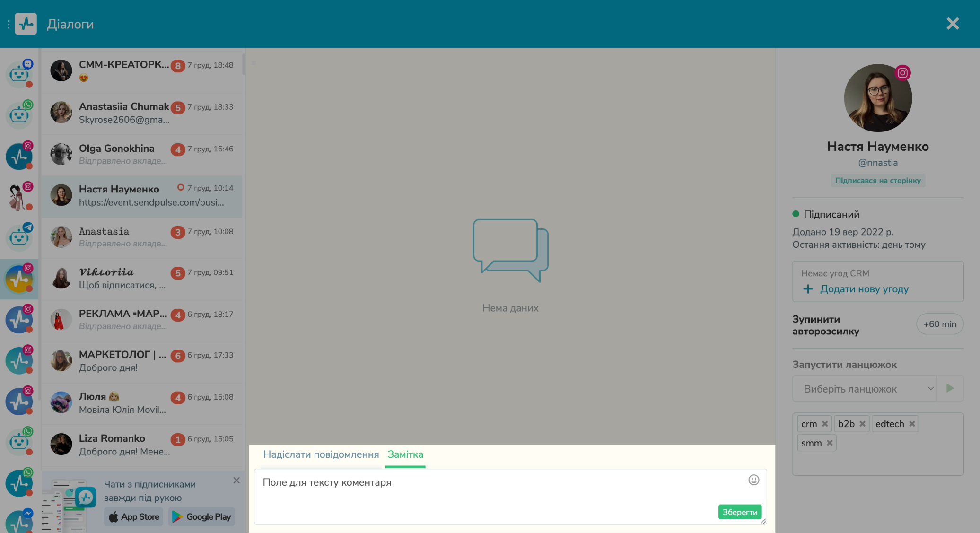Switch to Надіслати повідомлення tab
The height and width of the screenshot is (533, 980).
[321, 454]
